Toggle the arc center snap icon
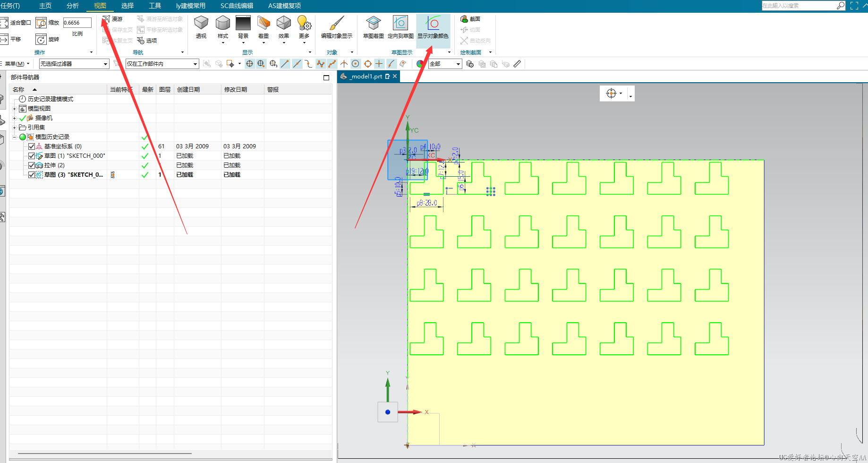Viewport: 868px width, 463px height. coord(356,64)
